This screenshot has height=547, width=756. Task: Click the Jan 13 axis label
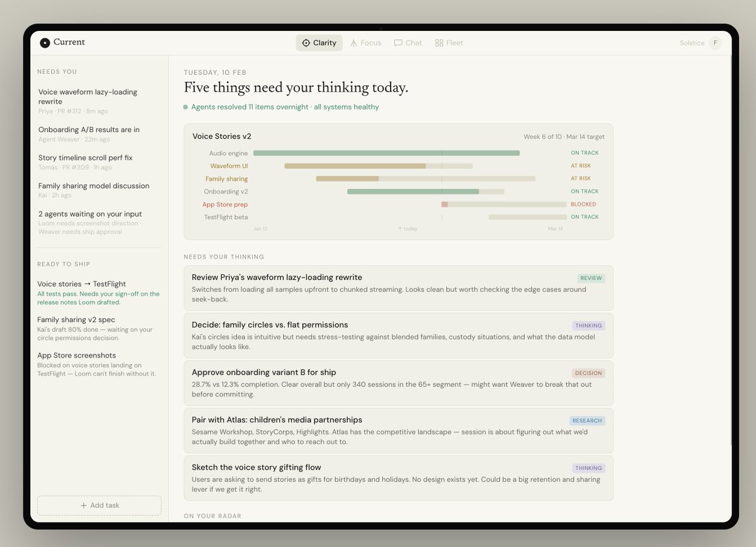pyautogui.click(x=260, y=228)
